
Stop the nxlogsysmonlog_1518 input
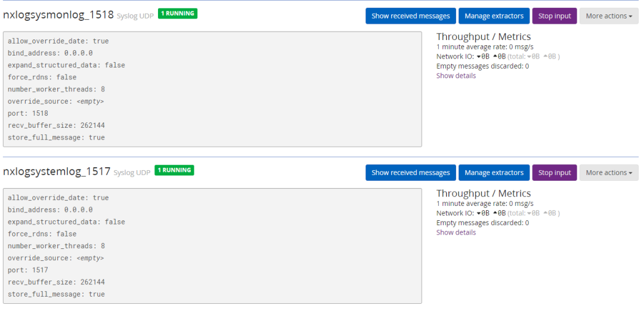[x=554, y=16]
